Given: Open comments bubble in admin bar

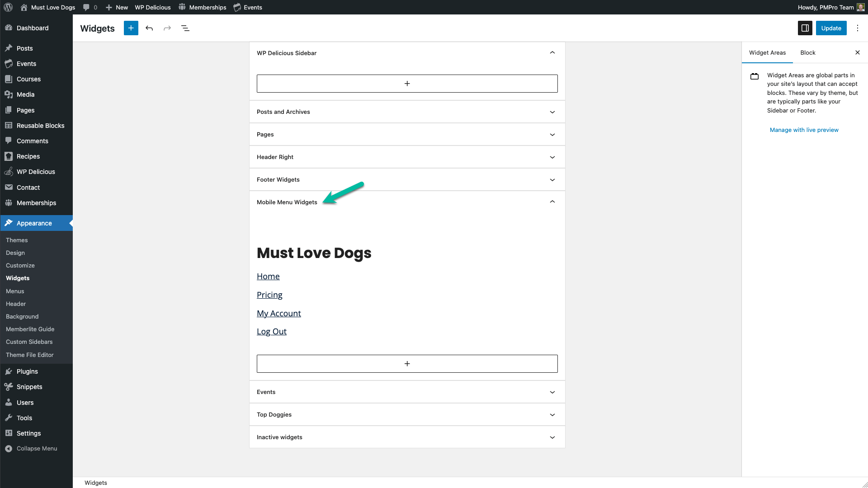Looking at the screenshot, I should [90, 7].
